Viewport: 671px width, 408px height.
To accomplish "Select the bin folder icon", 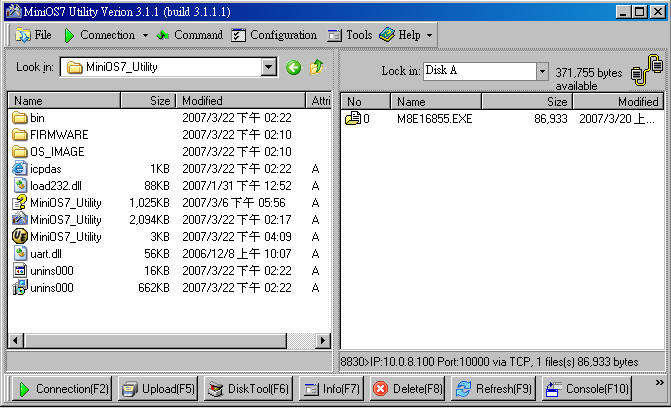I will [x=19, y=118].
